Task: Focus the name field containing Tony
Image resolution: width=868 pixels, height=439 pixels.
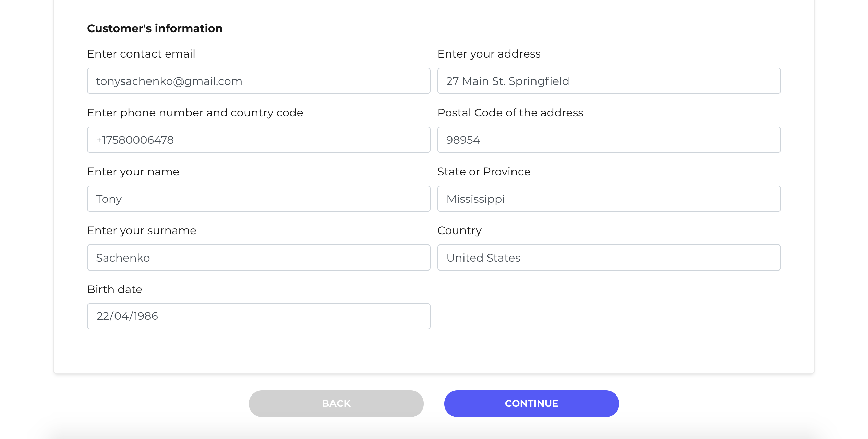Action: [x=258, y=199]
